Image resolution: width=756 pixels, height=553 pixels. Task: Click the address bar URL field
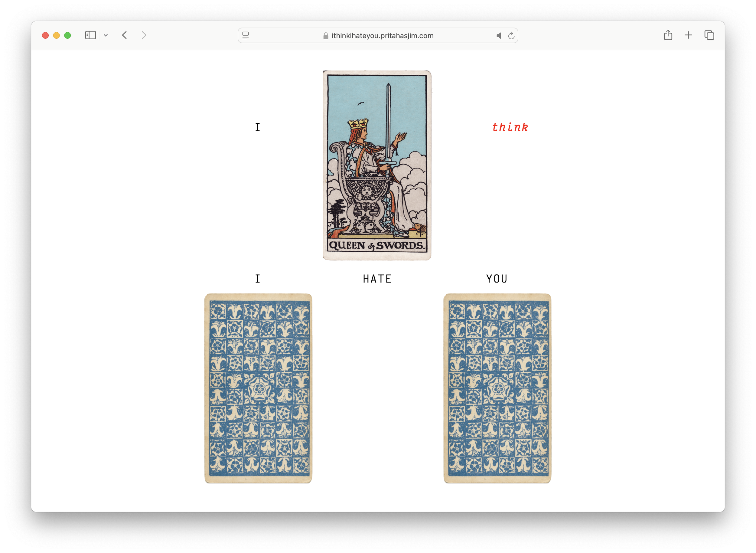click(x=382, y=35)
